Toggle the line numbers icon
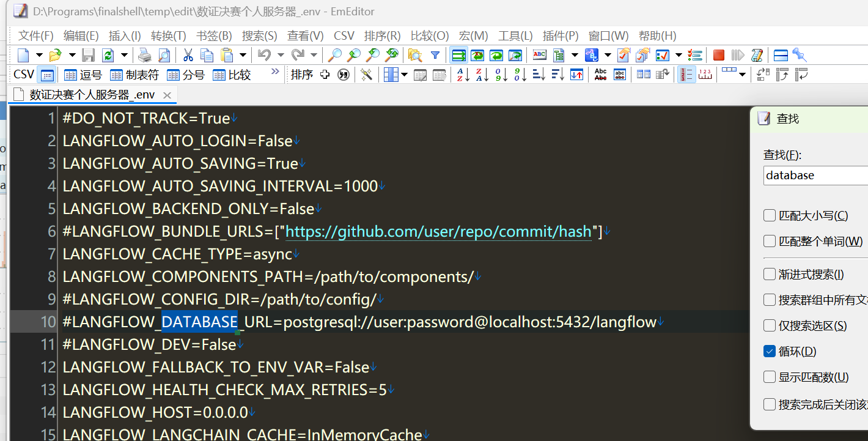Image resolution: width=868 pixels, height=441 pixels. [686, 75]
